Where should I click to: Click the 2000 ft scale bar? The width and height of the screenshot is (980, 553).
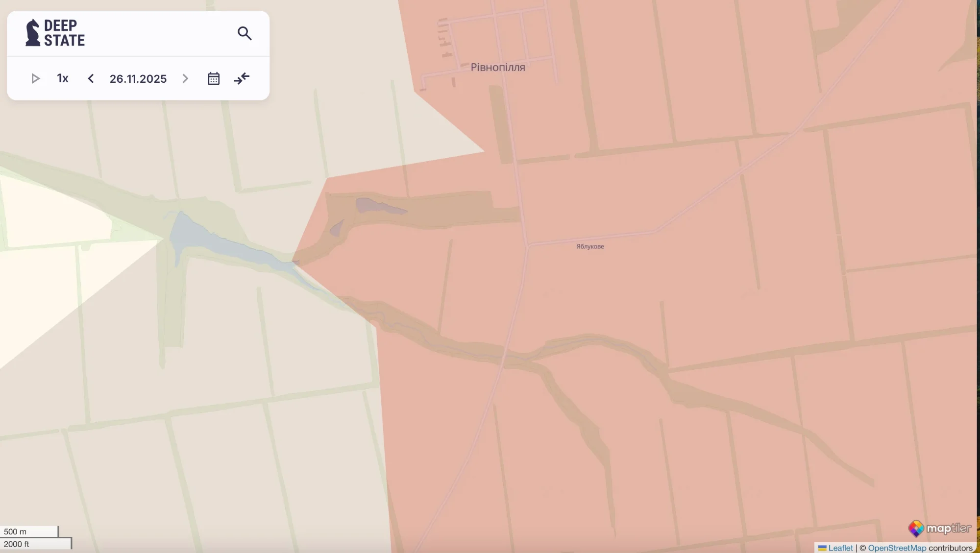(x=35, y=544)
